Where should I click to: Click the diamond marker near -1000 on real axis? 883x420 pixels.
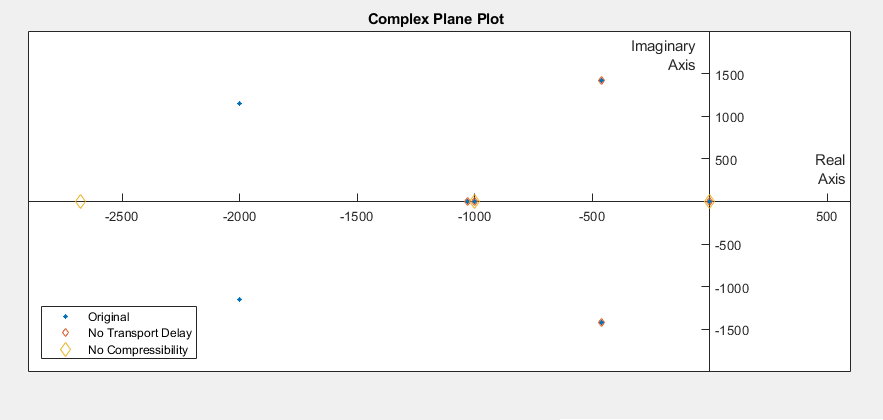coord(474,202)
